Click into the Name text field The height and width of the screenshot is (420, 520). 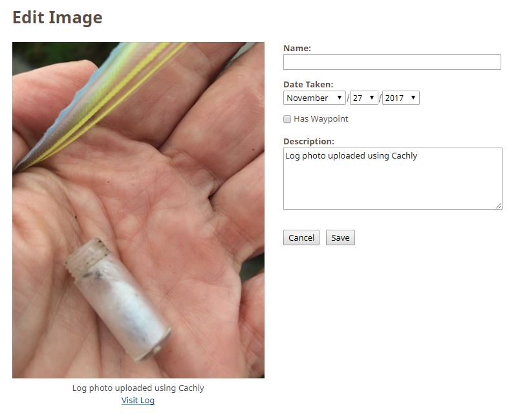392,62
